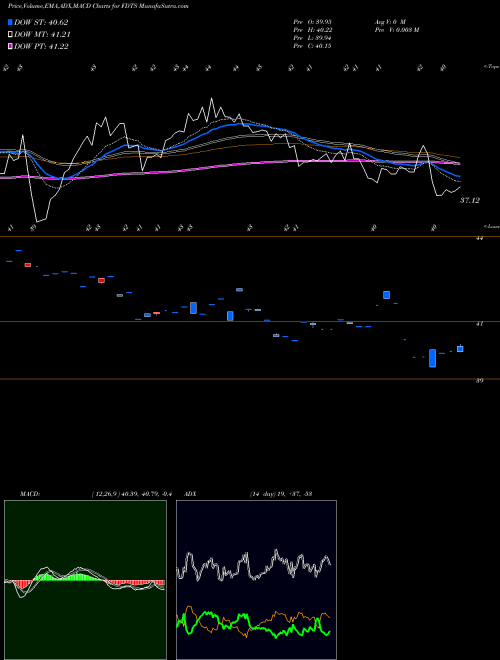
Task: Select the 'DOW ST: 40.62' legend text
Action: [x=41, y=22]
